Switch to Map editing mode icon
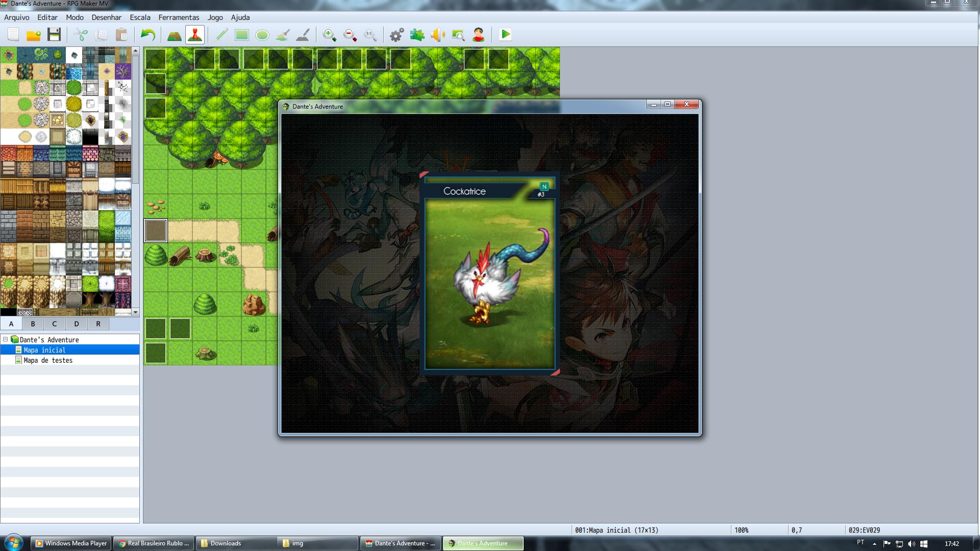This screenshot has width=980, height=551. (x=175, y=35)
